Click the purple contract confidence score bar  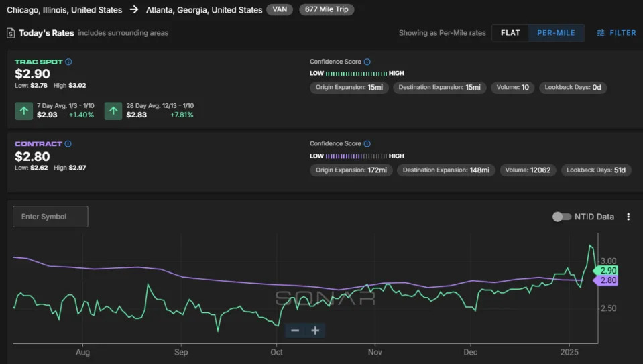point(356,156)
